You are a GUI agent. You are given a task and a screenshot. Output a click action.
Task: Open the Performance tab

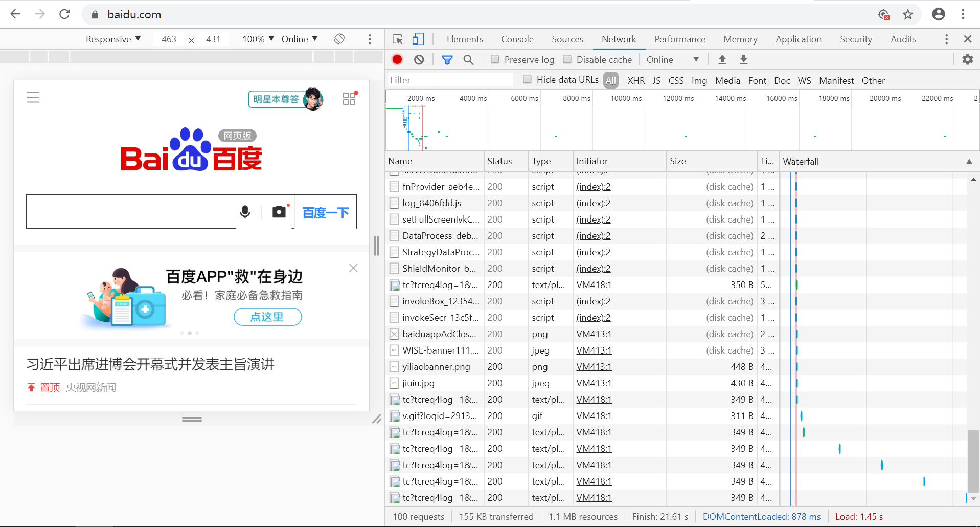pos(680,39)
